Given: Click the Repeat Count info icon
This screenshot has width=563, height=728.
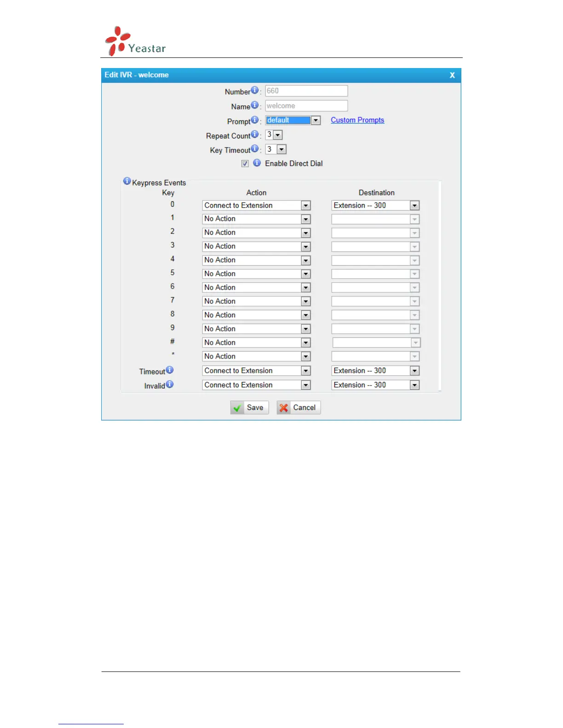Looking at the screenshot, I should (254, 134).
